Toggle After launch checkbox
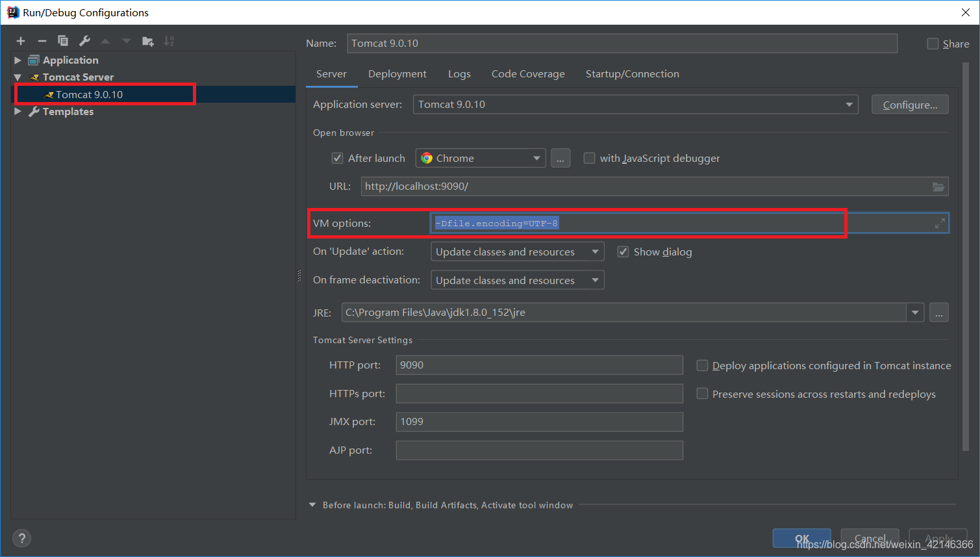This screenshot has width=980, height=557. tap(337, 158)
